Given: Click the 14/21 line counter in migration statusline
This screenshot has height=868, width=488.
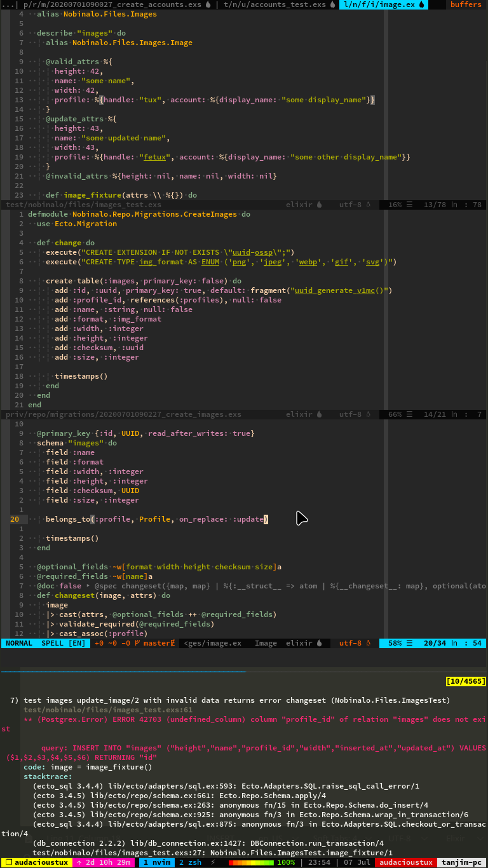Looking at the screenshot, I should (x=435, y=414).
